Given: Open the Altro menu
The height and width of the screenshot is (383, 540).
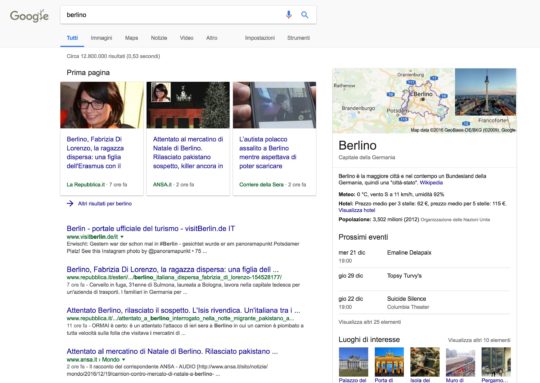Looking at the screenshot, I should tap(211, 38).
